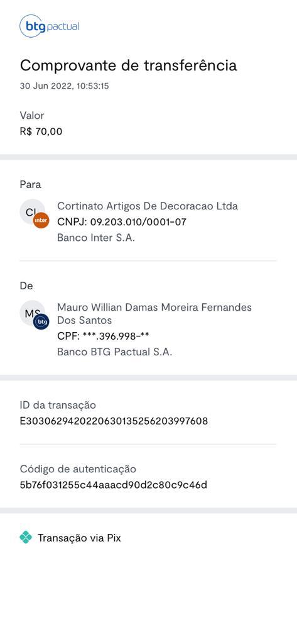Viewport: 297px width, 644px height.
Task: Click the green Pix diamond icon
Action: point(26,537)
